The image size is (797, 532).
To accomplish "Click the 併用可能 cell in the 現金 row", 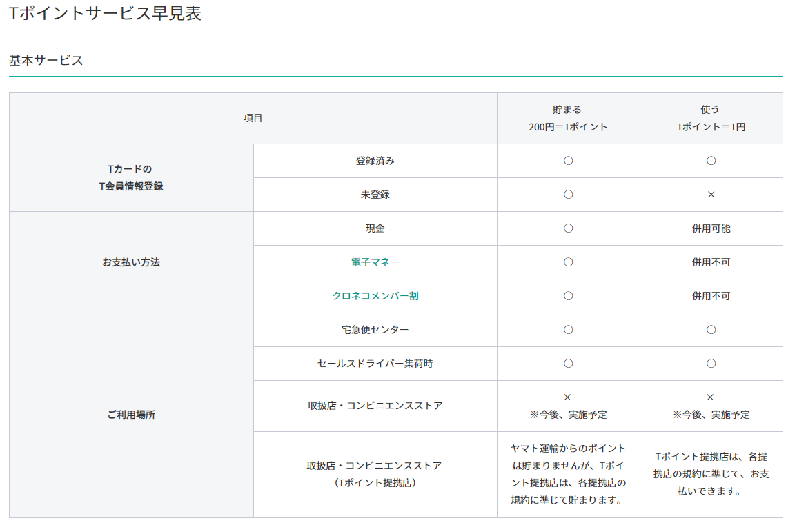I will click(x=711, y=228).
